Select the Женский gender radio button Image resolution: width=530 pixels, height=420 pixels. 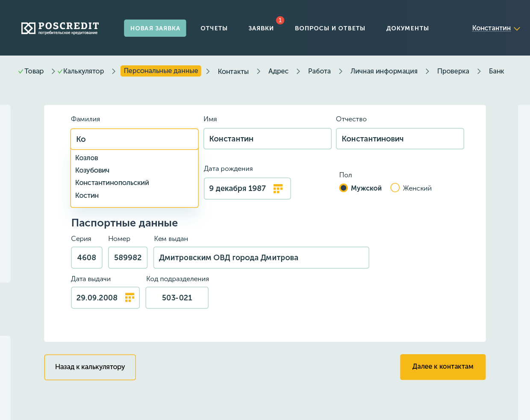tap(395, 188)
